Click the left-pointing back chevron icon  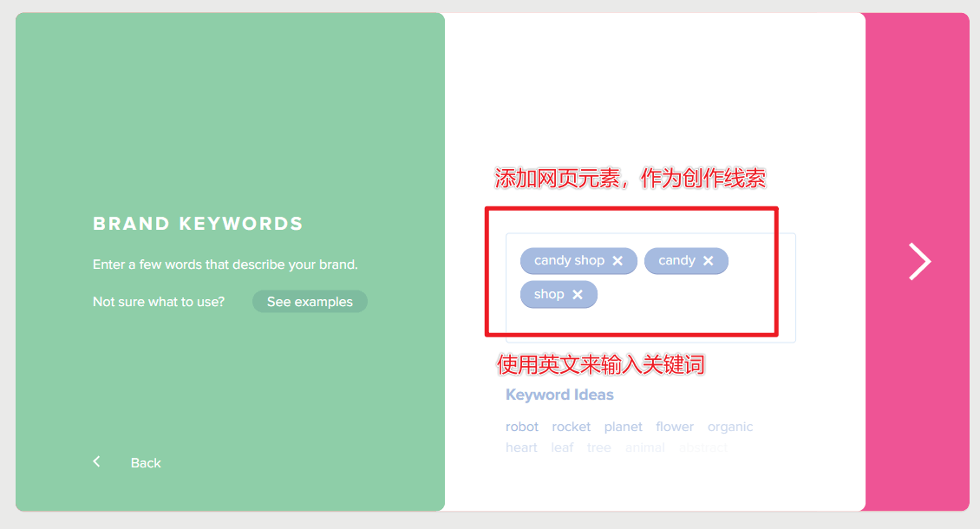(x=96, y=461)
